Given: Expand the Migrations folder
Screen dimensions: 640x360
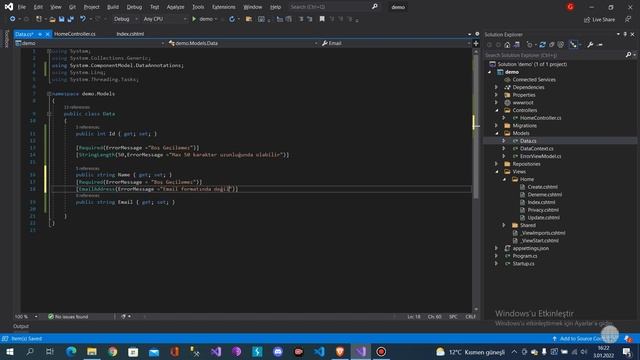Looking at the screenshot, I should [496, 126].
